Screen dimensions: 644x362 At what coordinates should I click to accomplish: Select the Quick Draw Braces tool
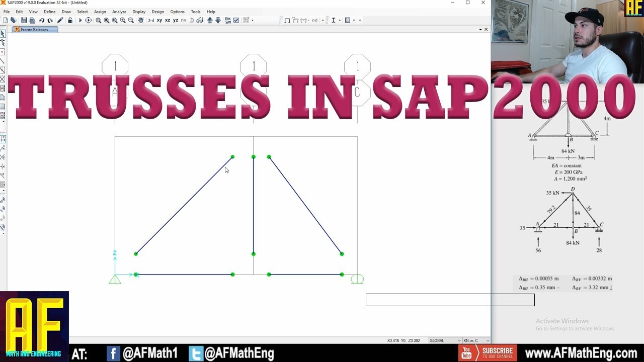tap(3, 79)
